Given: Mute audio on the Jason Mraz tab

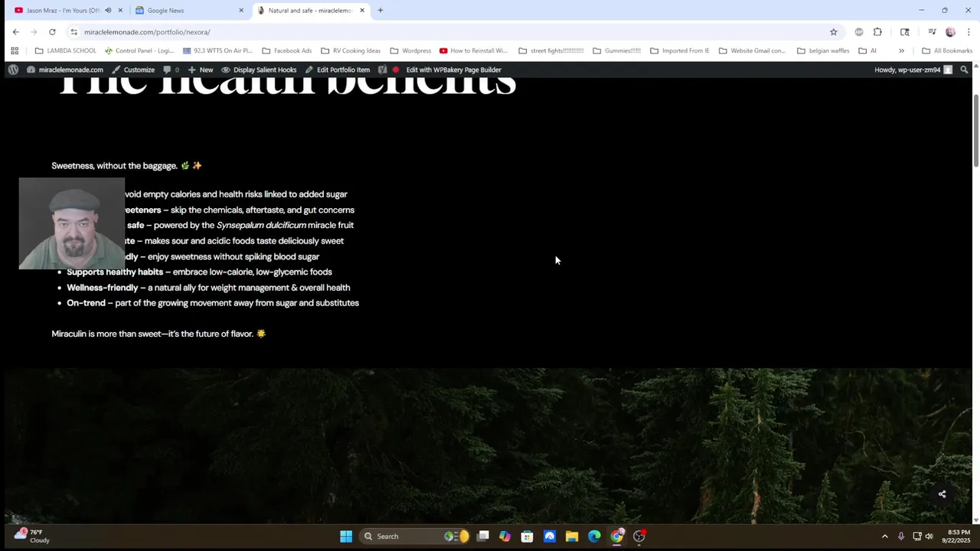Looking at the screenshot, I should [108, 10].
